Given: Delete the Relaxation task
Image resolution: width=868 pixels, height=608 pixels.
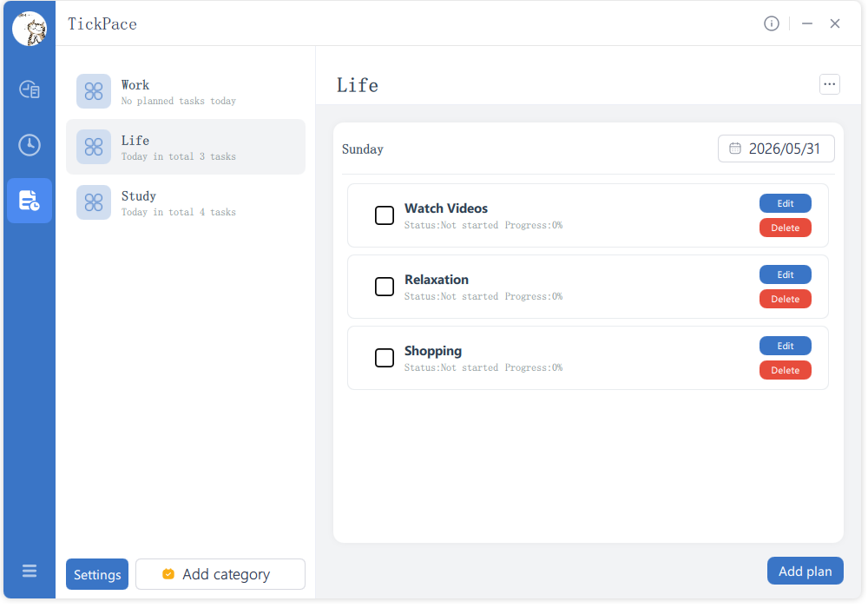Looking at the screenshot, I should tap(785, 299).
